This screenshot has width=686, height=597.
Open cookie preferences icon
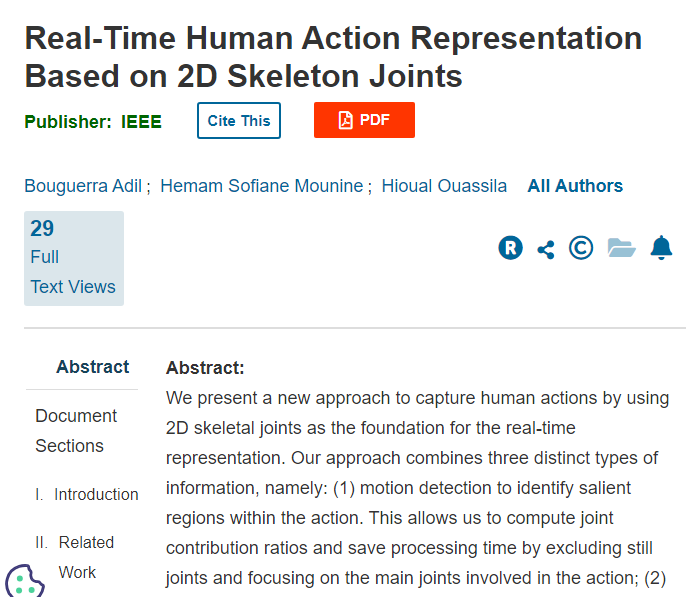(x=24, y=581)
